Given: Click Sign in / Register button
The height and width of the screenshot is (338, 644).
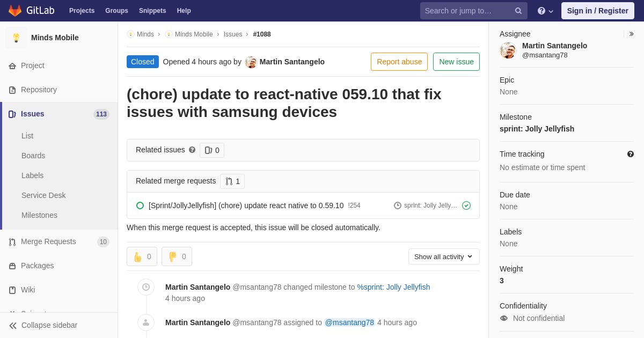Looking at the screenshot, I should tap(598, 11).
